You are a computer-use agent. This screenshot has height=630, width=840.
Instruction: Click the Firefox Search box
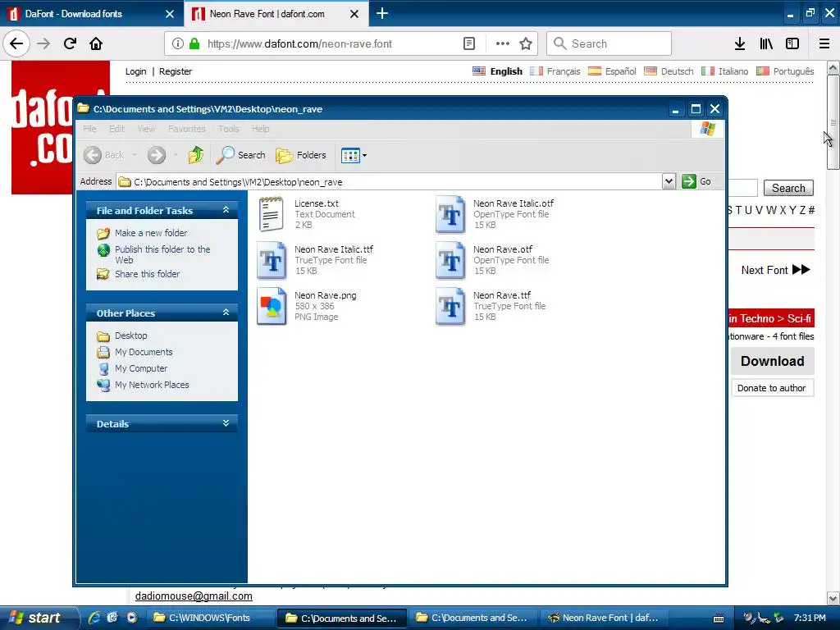[x=609, y=43]
